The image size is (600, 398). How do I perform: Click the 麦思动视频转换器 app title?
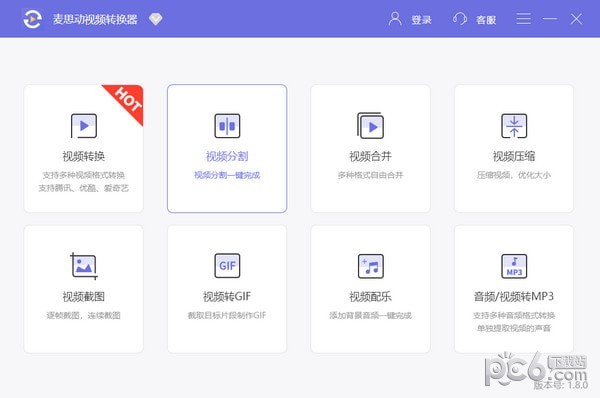pos(95,19)
